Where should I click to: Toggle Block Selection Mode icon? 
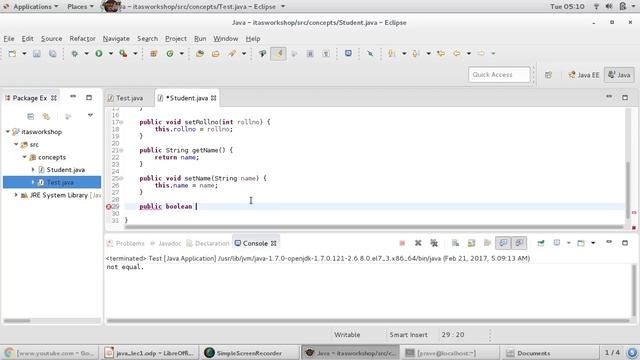[310, 53]
